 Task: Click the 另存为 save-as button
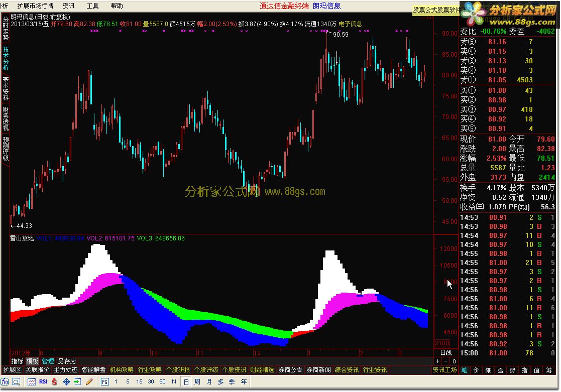[67, 361]
